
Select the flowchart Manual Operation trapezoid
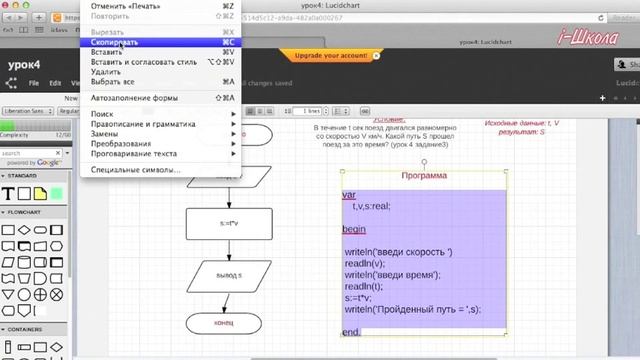coord(24,278)
